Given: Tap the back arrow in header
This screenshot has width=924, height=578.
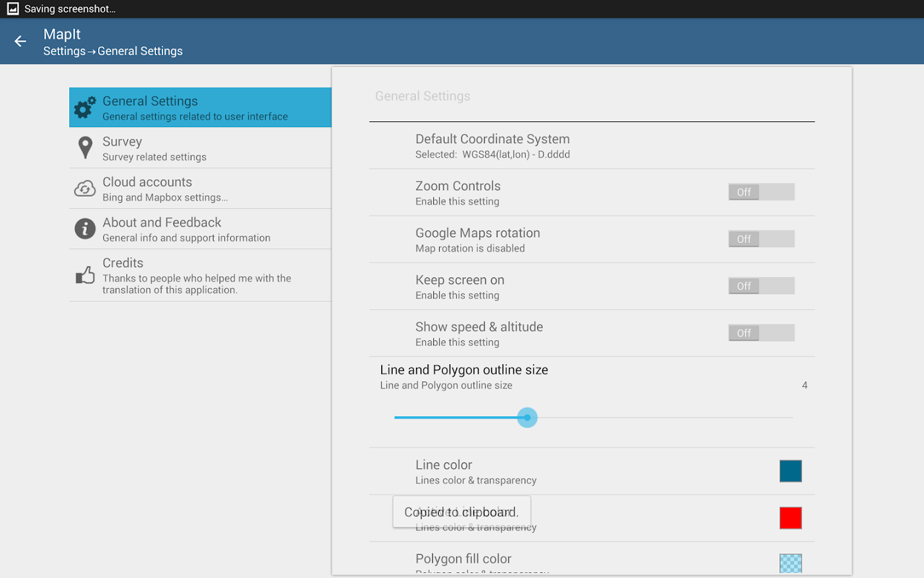Looking at the screenshot, I should [x=21, y=42].
